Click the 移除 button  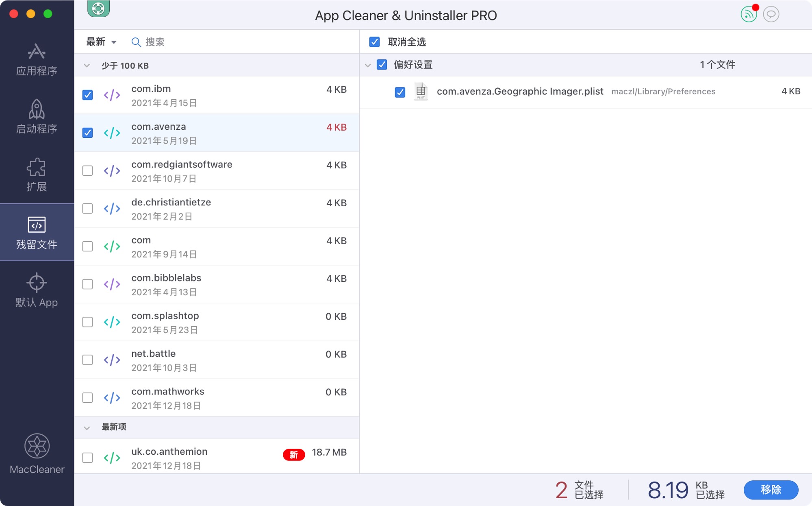click(771, 489)
